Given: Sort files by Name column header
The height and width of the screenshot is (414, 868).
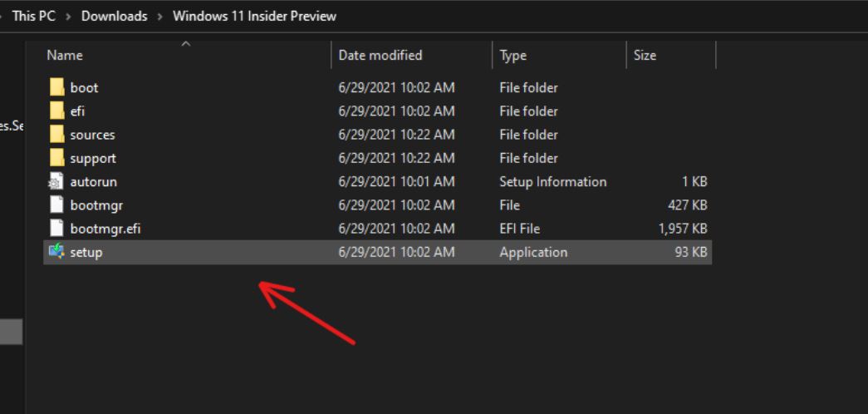Looking at the screenshot, I should click(x=65, y=56).
